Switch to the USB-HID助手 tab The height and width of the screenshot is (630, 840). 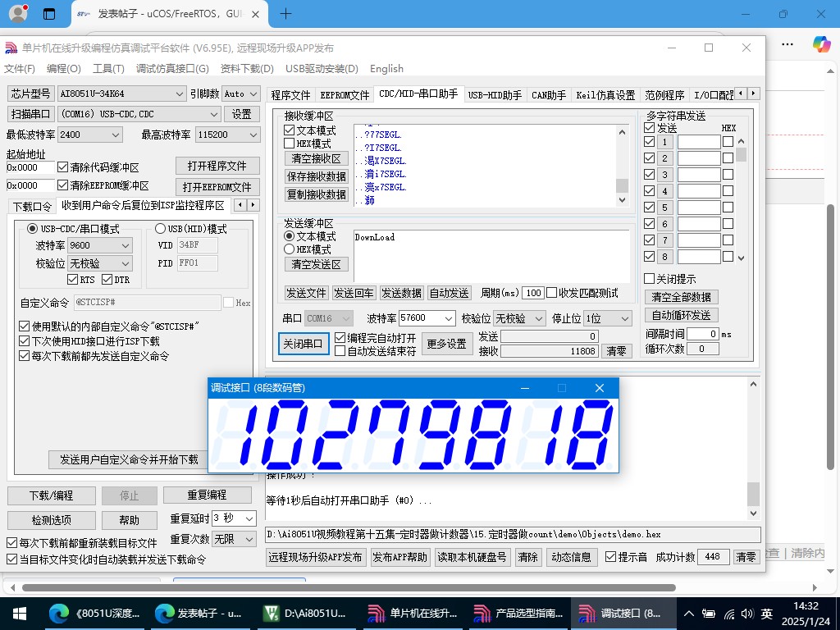tap(495, 95)
